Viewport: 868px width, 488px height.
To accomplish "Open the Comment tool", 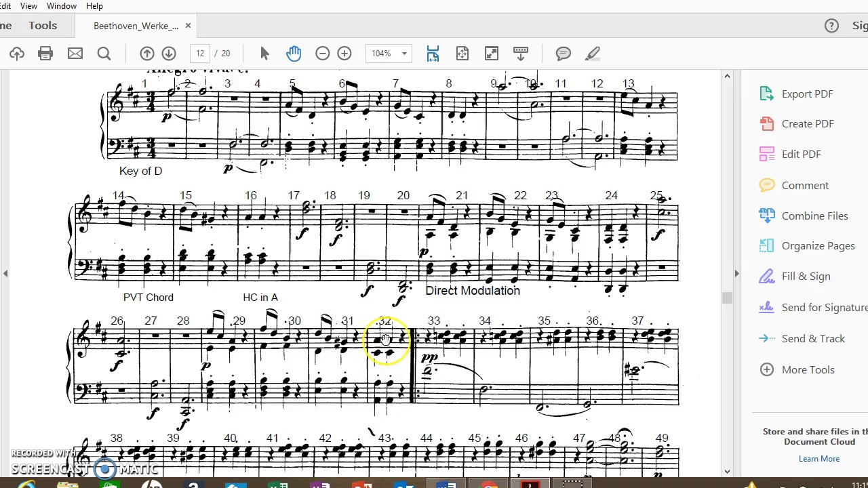I will click(794, 185).
